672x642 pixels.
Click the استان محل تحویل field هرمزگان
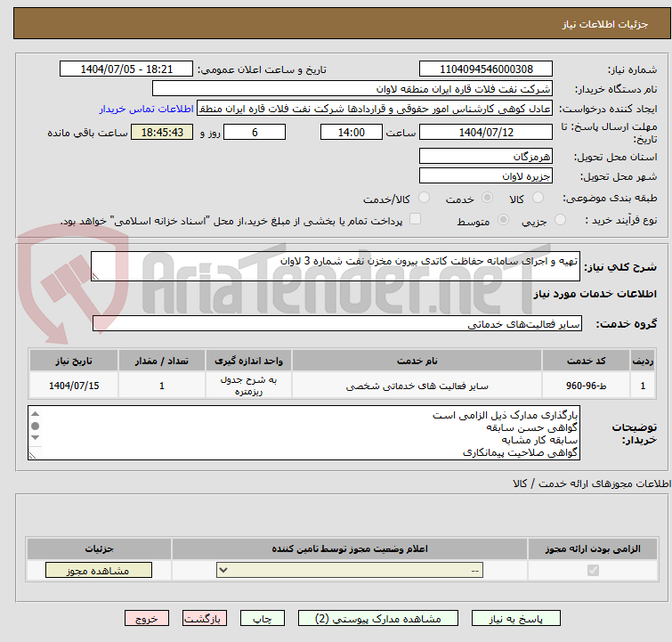click(486, 156)
